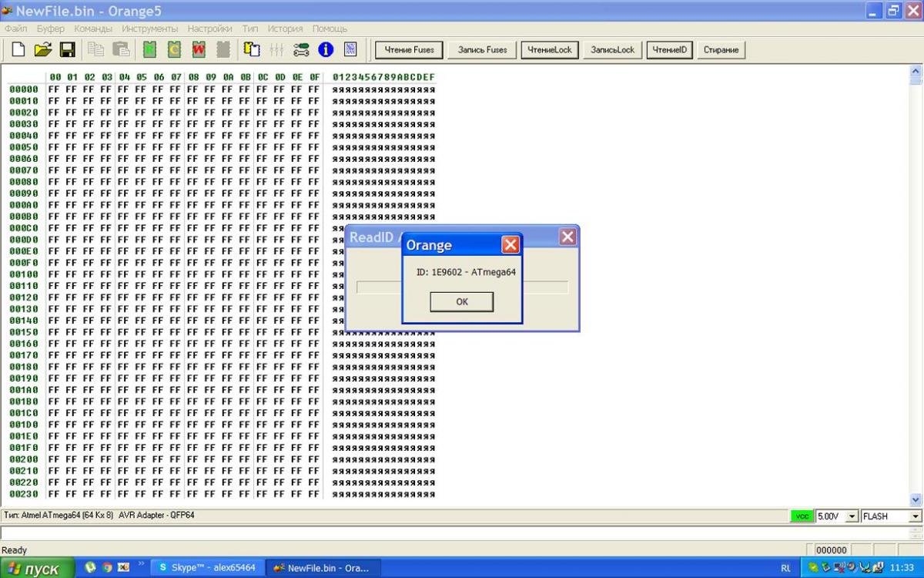The image size is (924, 578).
Task: Click the green VCC indicator in the status bar
Action: tap(802, 516)
